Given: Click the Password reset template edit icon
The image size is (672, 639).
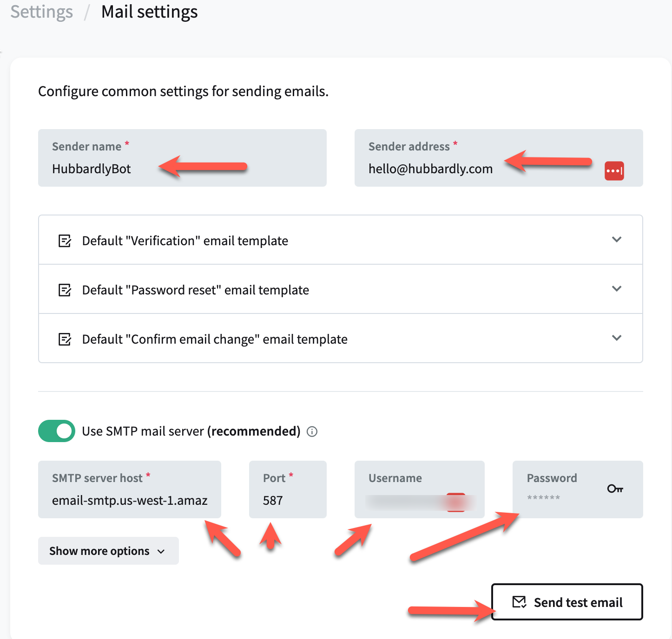Looking at the screenshot, I should tap(65, 290).
